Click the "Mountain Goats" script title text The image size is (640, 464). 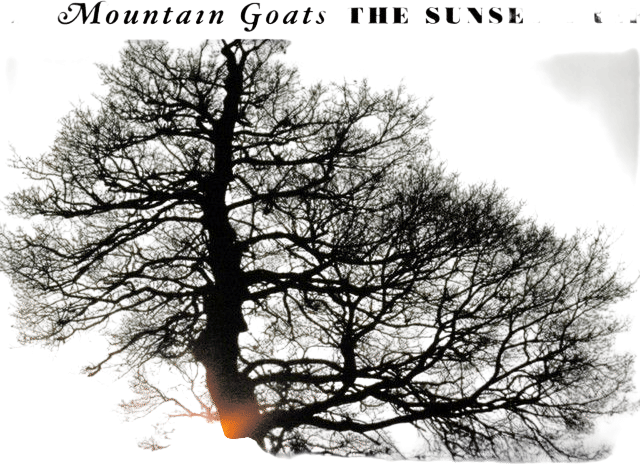pos(192,16)
